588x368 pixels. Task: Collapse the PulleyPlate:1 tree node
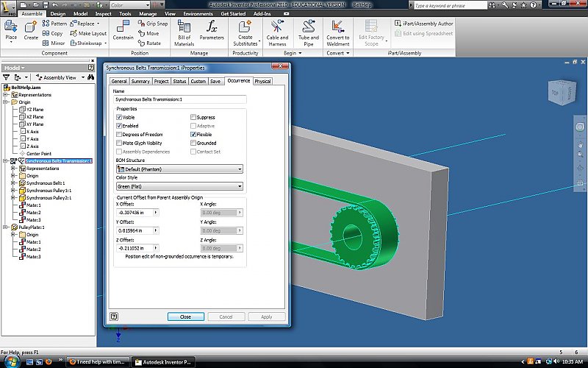pos(5,227)
